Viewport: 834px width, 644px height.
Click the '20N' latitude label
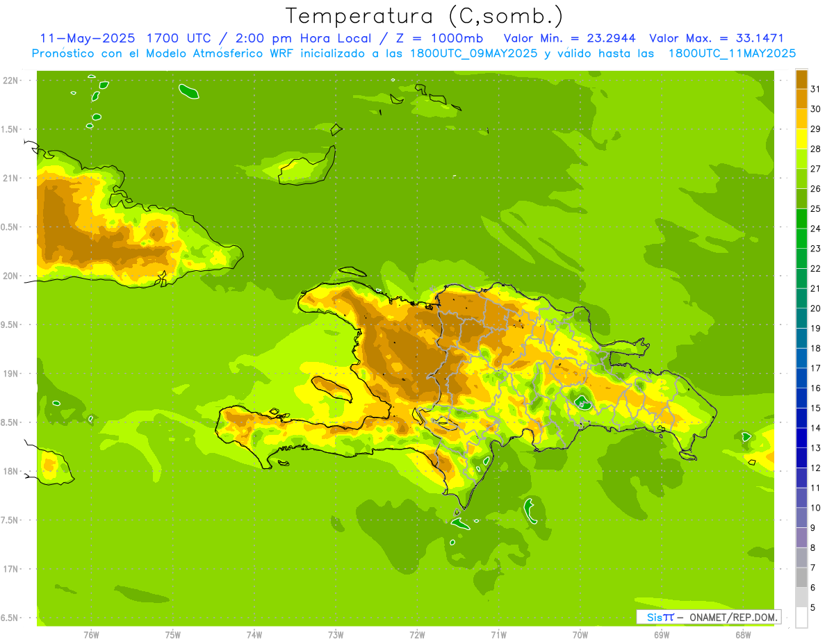click(10, 276)
